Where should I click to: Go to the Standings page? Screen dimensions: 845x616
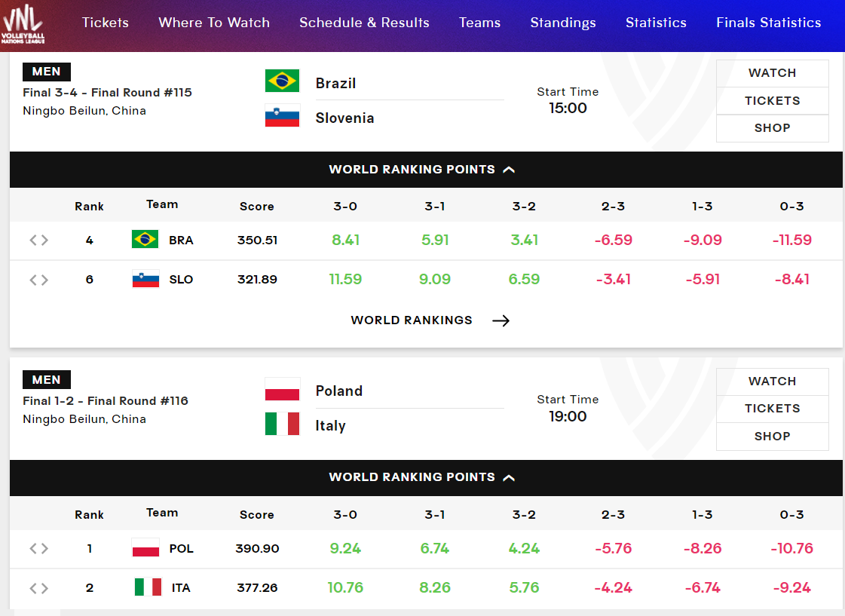(562, 23)
